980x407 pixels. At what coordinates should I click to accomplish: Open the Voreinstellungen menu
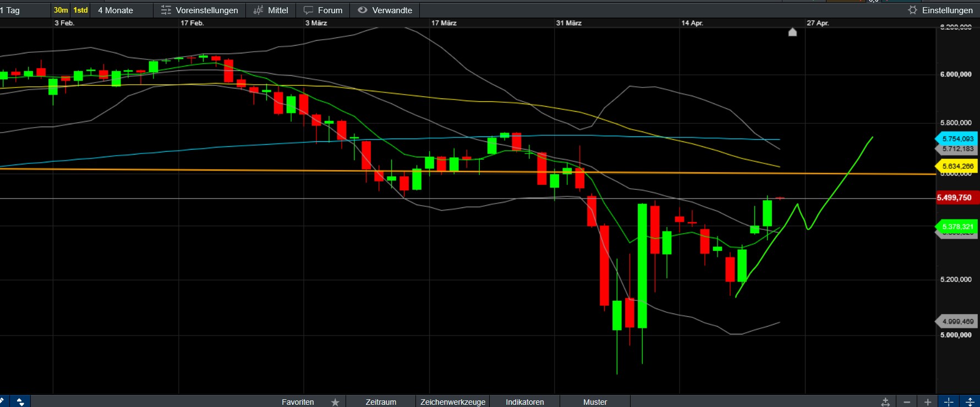(200, 10)
